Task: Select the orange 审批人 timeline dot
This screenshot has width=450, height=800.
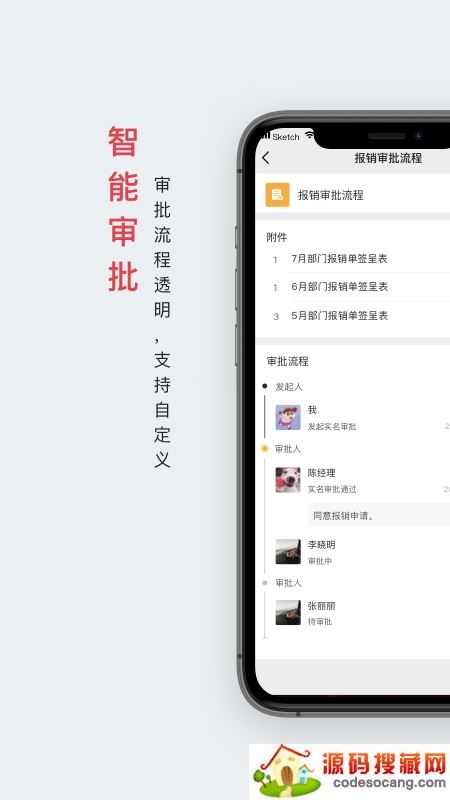Action: pos(264,448)
